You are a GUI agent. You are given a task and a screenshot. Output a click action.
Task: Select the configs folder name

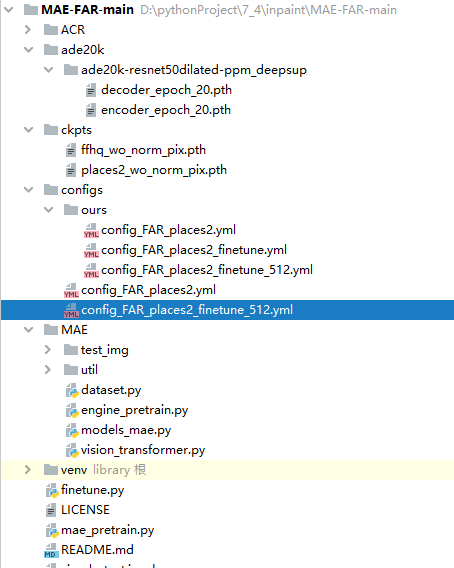(82, 190)
